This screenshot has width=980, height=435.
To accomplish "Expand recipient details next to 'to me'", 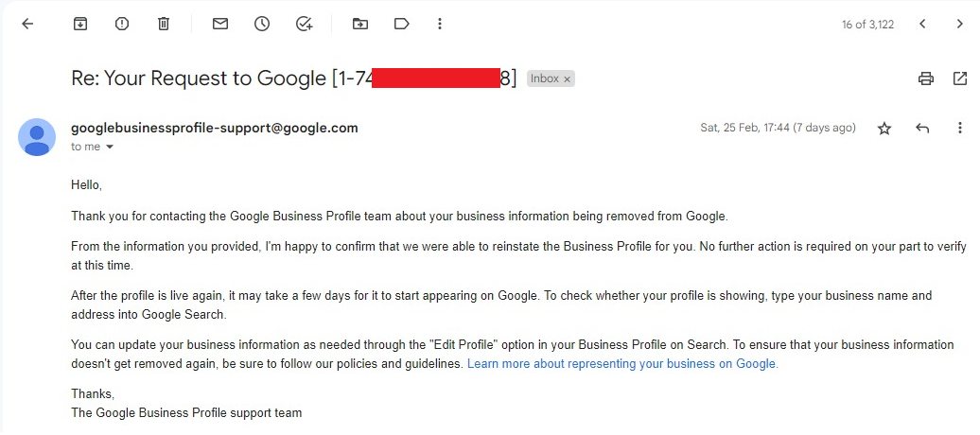I will click(110, 148).
